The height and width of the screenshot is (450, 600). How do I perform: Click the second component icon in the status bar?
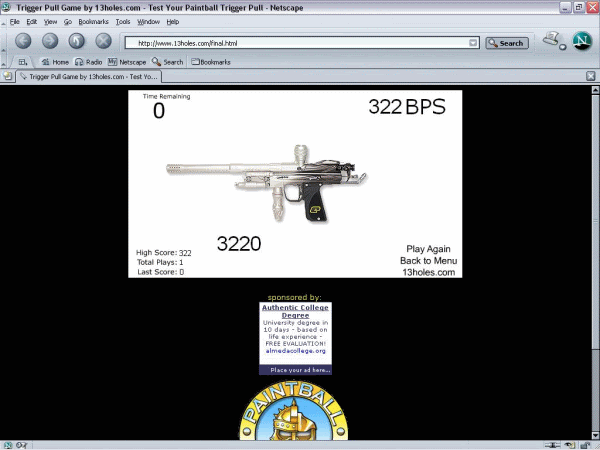click(21, 445)
